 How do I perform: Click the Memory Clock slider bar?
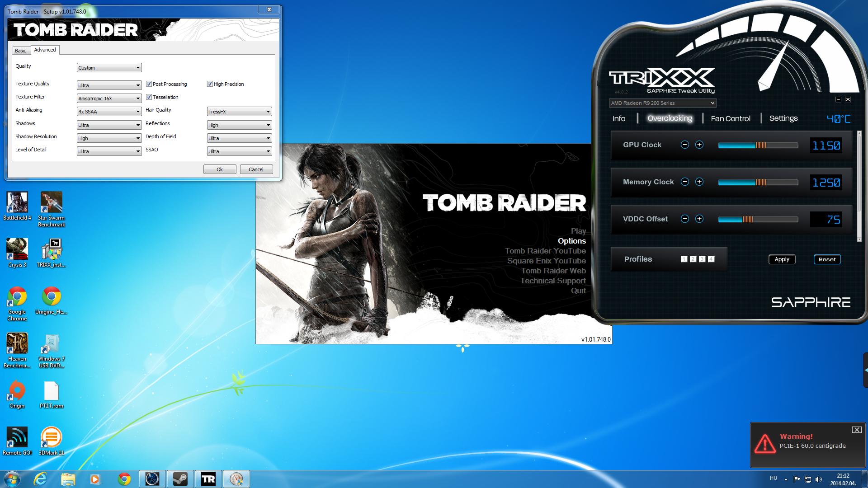coord(758,182)
